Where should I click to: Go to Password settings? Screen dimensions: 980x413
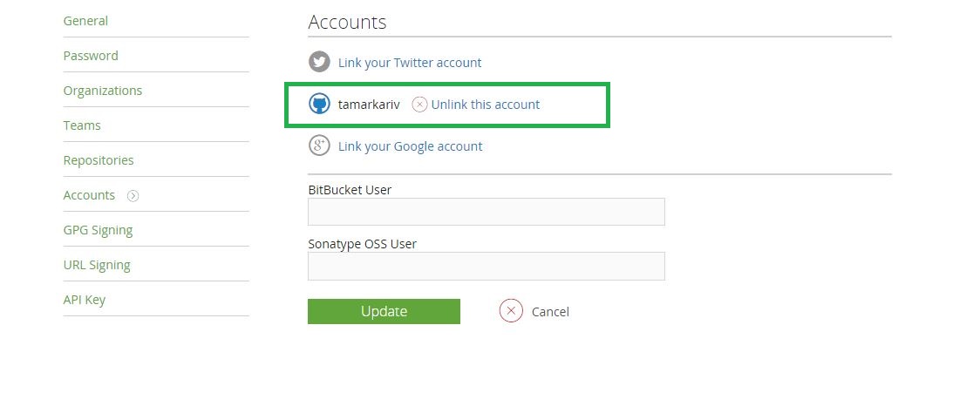[x=91, y=56]
